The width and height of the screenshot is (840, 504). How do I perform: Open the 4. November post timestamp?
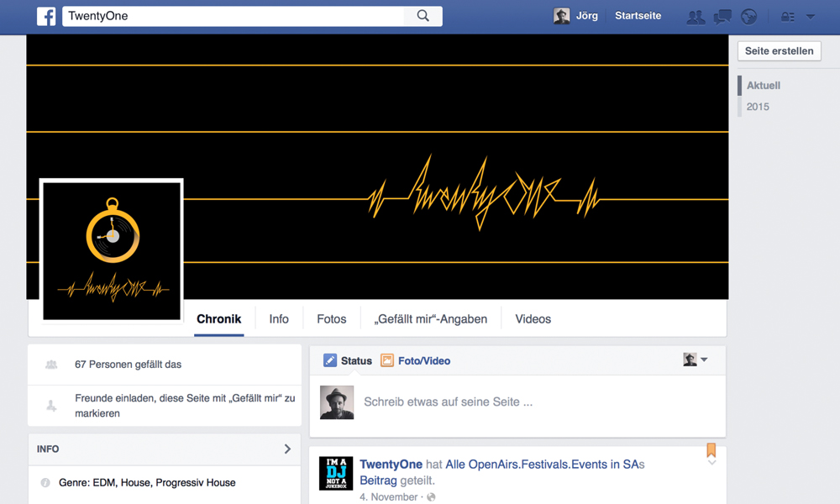(388, 497)
